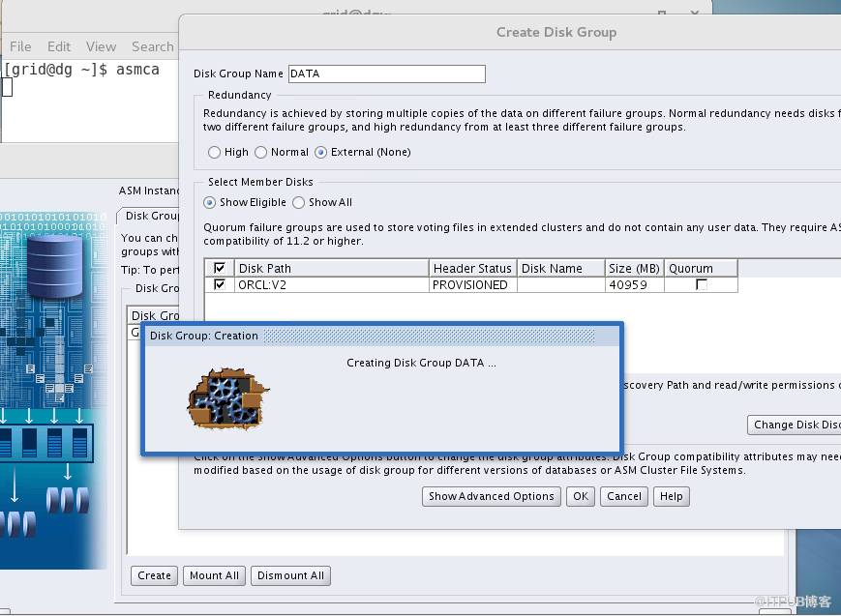Click inside the Disk Group Name field
This screenshot has height=616, width=841.
[x=386, y=73]
